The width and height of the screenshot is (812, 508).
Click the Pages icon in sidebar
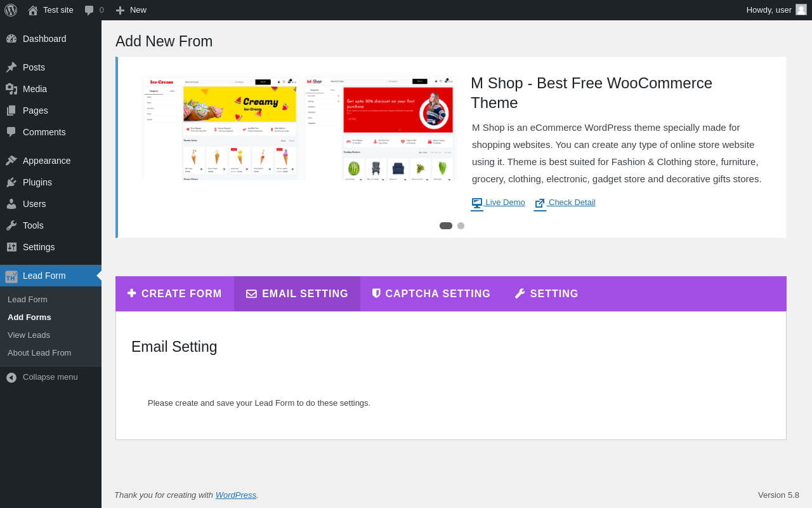tap(11, 110)
